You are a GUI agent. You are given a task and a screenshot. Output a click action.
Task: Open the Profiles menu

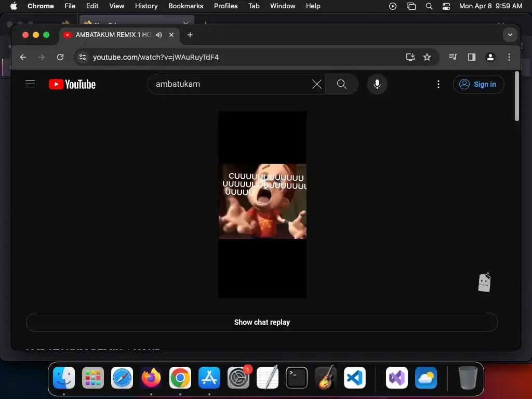pyautogui.click(x=225, y=6)
